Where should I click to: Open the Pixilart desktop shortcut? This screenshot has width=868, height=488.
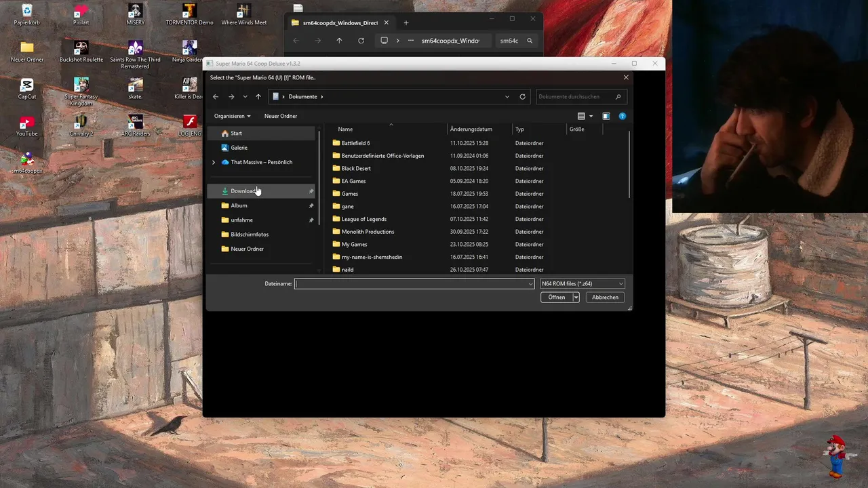(x=81, y=15)
